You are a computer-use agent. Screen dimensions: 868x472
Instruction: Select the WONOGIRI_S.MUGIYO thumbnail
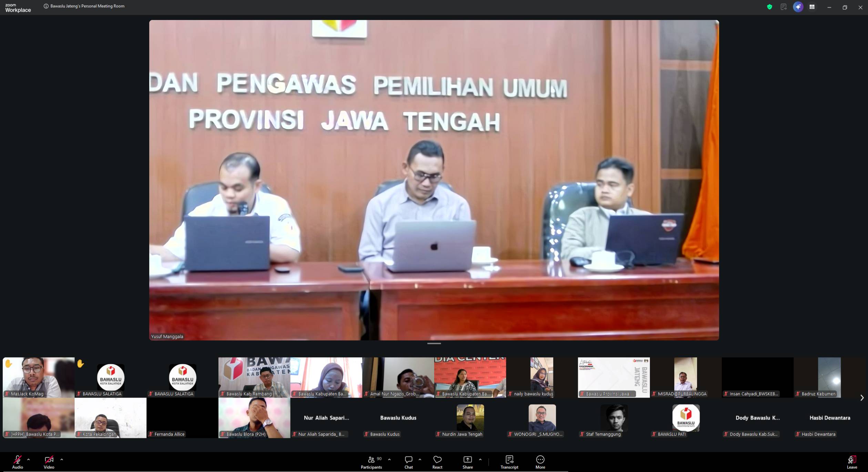point(542,418)
